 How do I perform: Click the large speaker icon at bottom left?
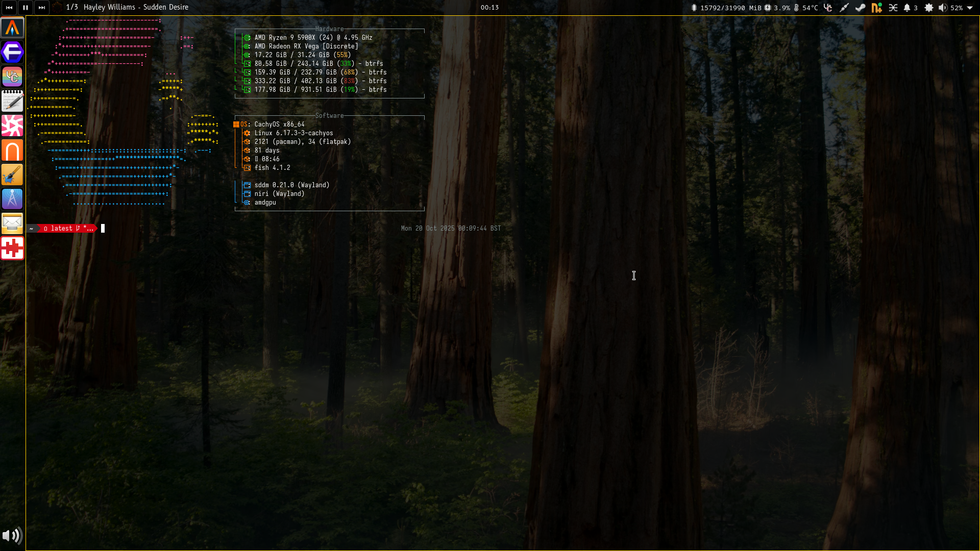click(x=12, y=536)
